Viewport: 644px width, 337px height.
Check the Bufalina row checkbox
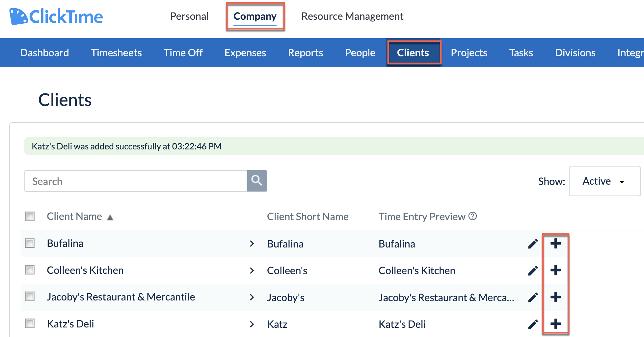(30, 243)
